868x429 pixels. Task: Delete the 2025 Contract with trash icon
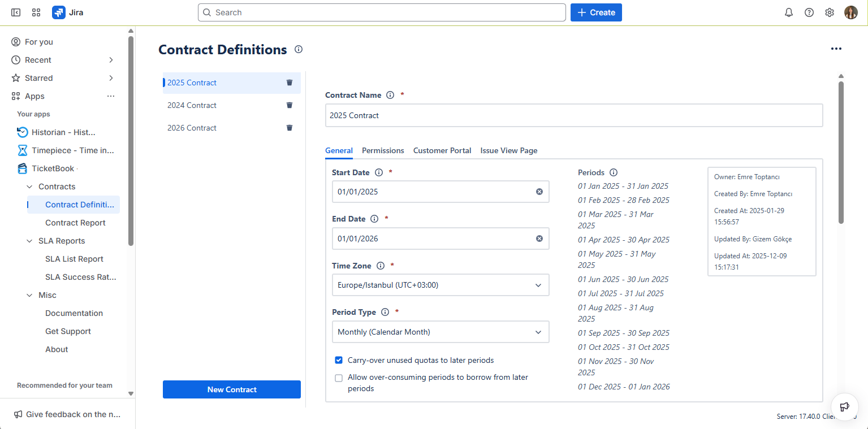click(290, 83)
